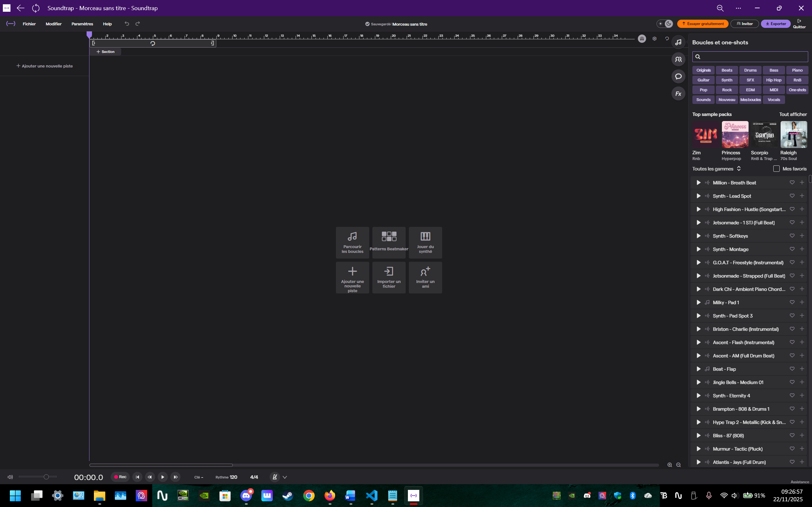
Task: Zoom in on the timeline
Action: point(669,465)
